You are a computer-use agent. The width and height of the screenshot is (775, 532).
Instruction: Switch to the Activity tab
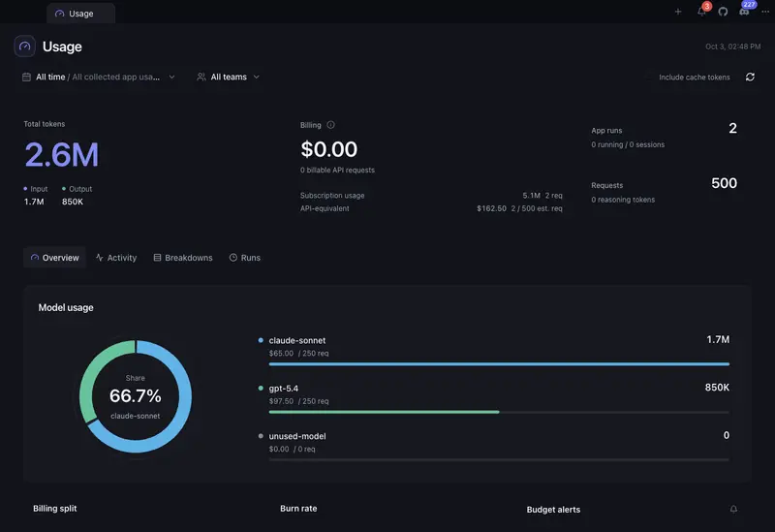(116, 258)
